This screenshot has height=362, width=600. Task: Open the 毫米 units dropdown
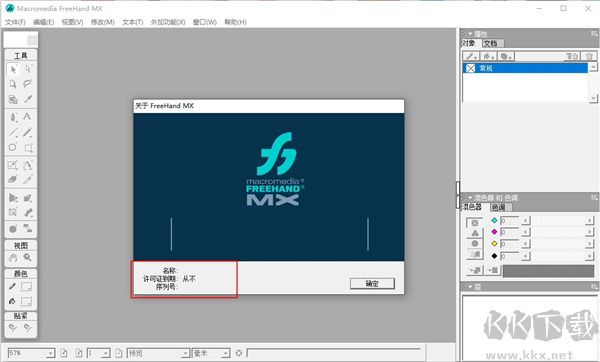pyautogui.click(x=225, y=353)
